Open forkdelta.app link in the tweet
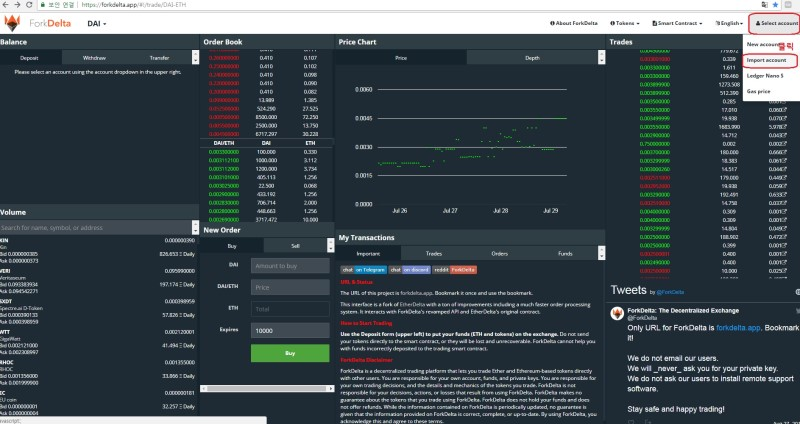Screen dimensions: 800x424 [x=738, y=328]
